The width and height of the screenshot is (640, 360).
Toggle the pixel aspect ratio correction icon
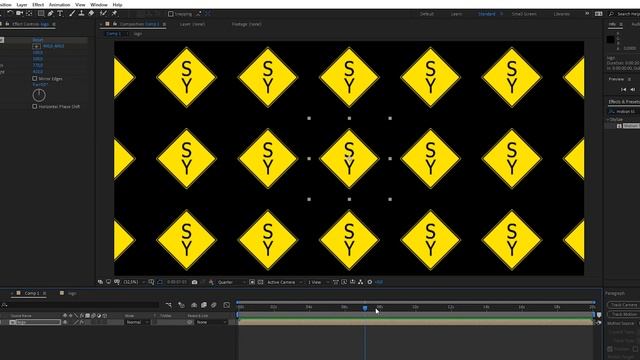coord(336,282)
